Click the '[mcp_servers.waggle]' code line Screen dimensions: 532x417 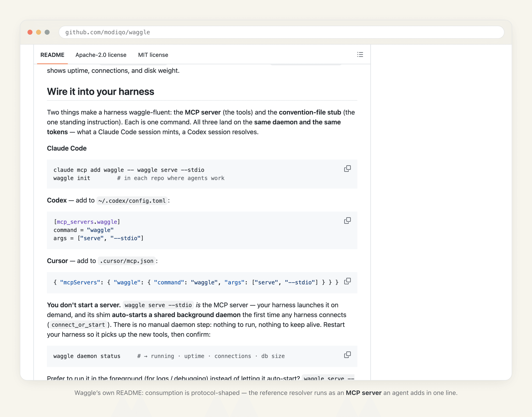pyautogui.click(x=87, y=222)
